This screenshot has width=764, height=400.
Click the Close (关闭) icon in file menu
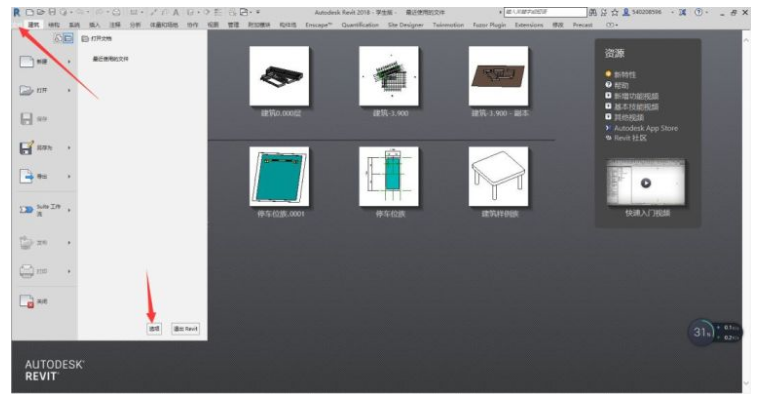pyautogui.click(x=26, y=301)
